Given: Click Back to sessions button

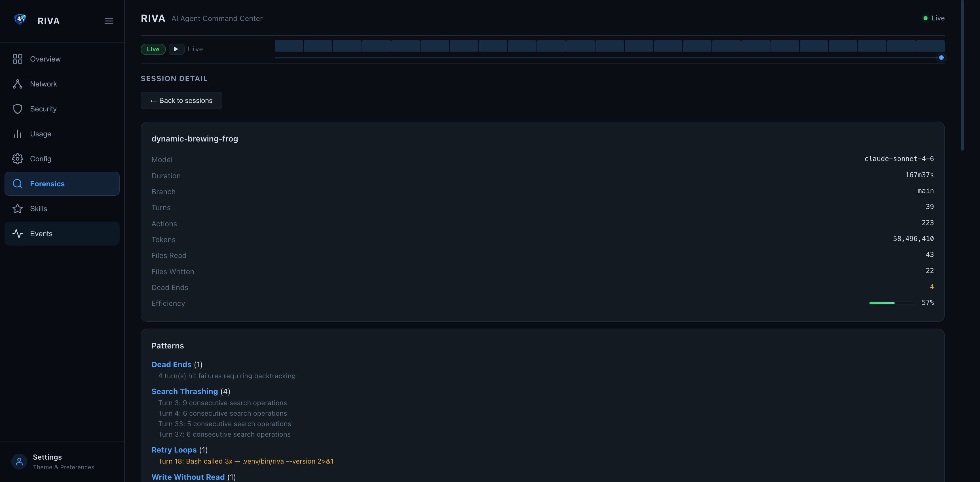Looking at the screenshot, I should point(181,100).
